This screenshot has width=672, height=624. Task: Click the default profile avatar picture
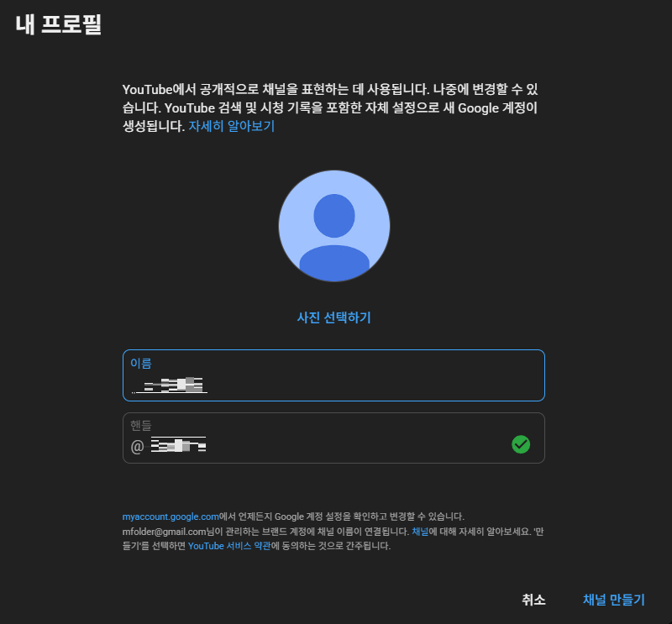coord(333,226)
